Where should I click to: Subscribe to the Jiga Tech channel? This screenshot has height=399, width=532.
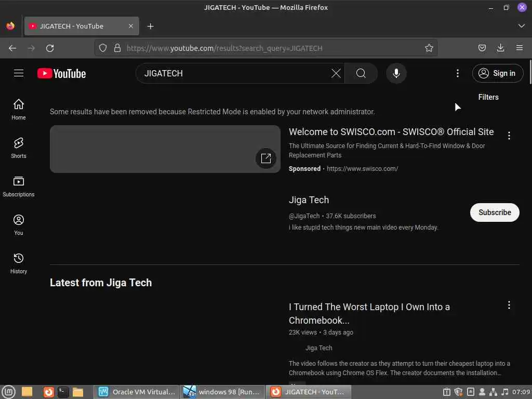click(495, 212)
